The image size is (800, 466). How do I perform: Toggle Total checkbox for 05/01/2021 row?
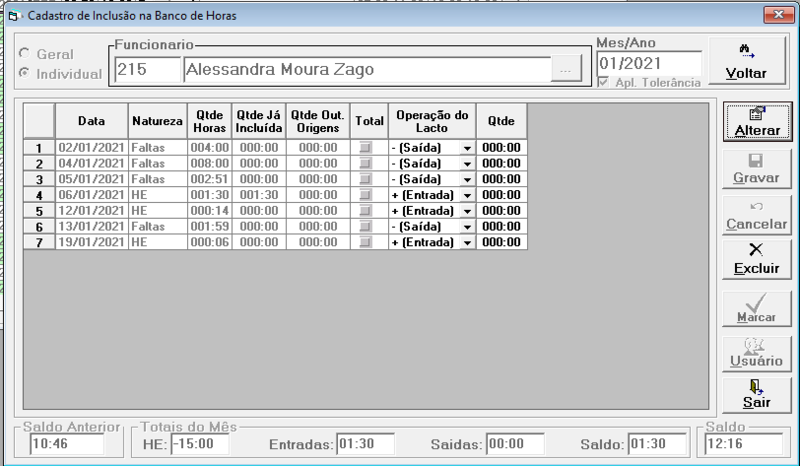coord(365,179)
